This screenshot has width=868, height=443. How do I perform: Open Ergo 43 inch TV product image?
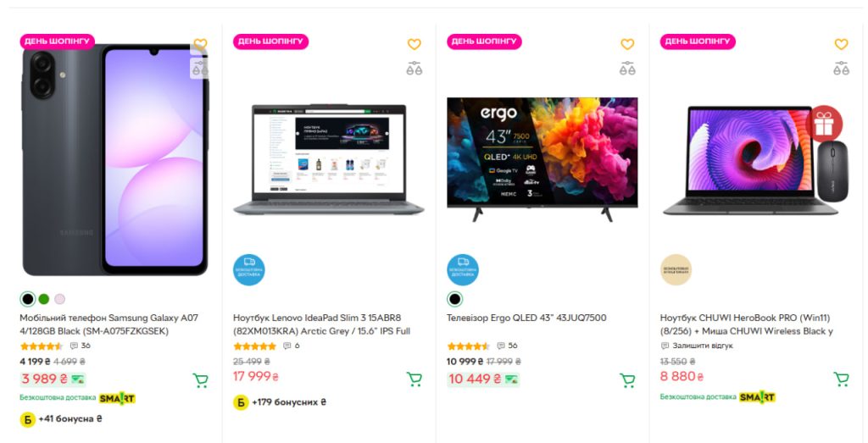point(542,159)
